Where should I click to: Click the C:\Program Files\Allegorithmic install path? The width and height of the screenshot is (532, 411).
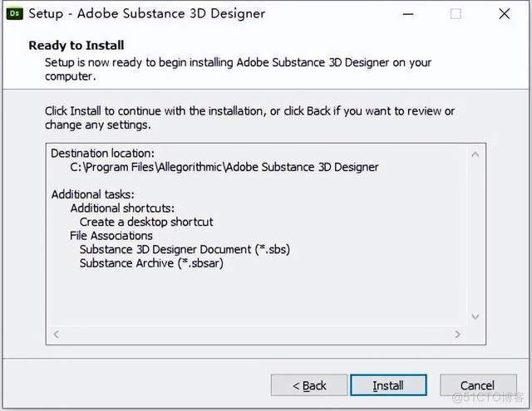[224, 167]
